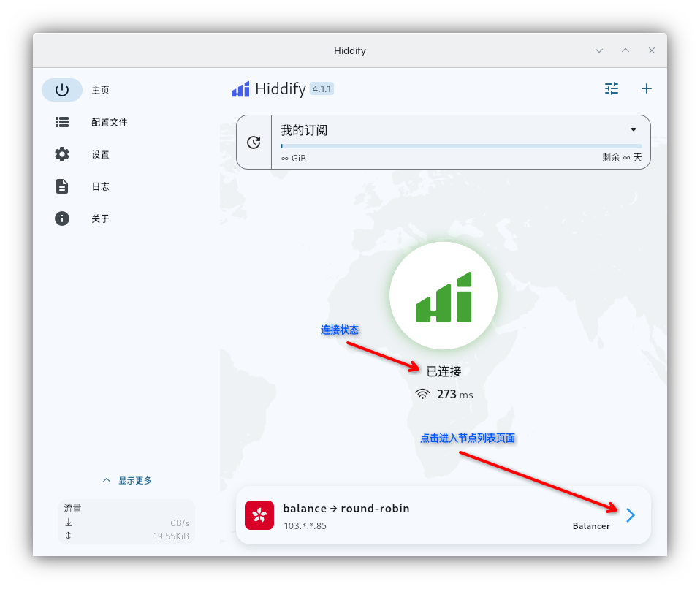The height and width of the screenshot is (589, 700).
Task: Click the plus icon to add profile
Action: tap(646, 88)
